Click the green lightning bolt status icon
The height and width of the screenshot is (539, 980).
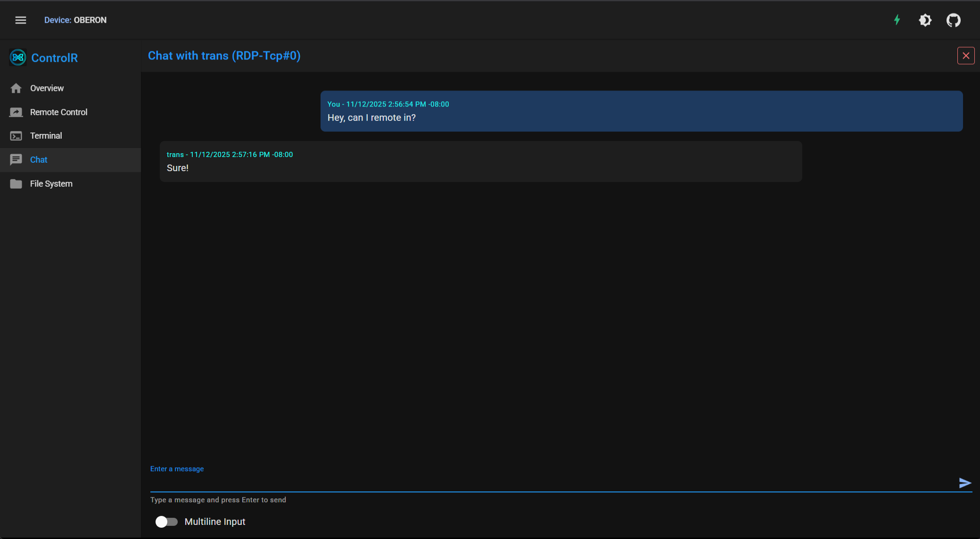(x=897, y=20)
